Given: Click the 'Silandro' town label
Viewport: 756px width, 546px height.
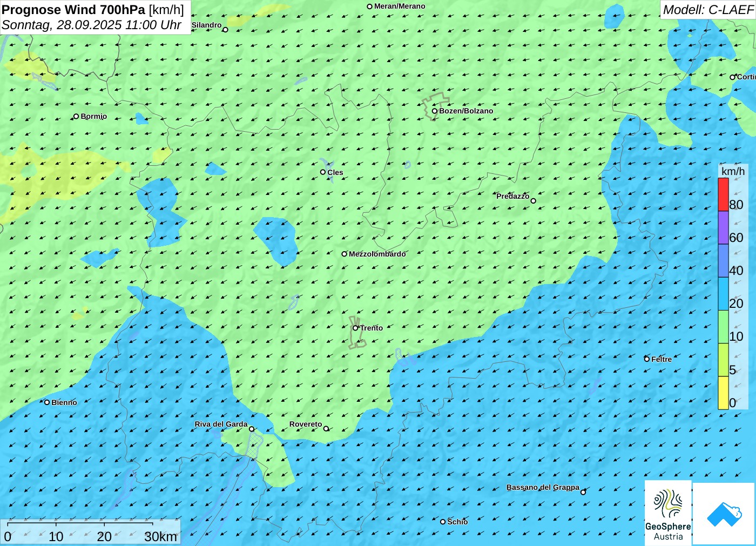Looking at the screenshot, I should (x=206, y=25).
